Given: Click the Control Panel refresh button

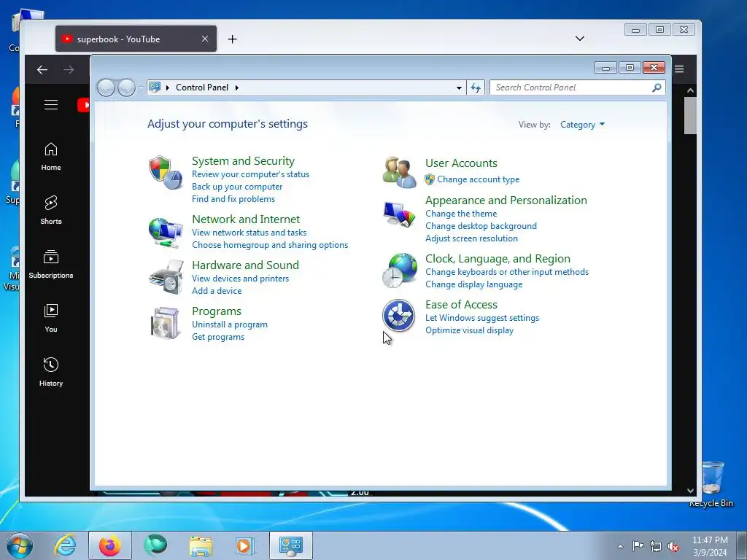Looking at the screenshot, I should 476,87.
